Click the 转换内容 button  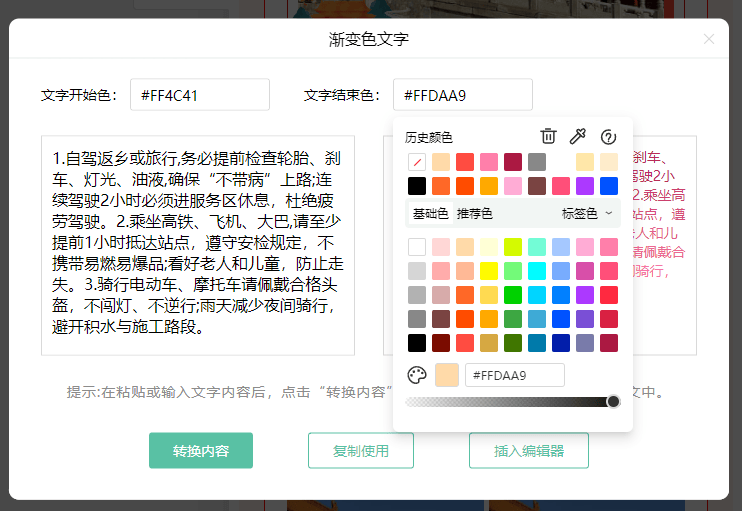(x=200, y=450)
